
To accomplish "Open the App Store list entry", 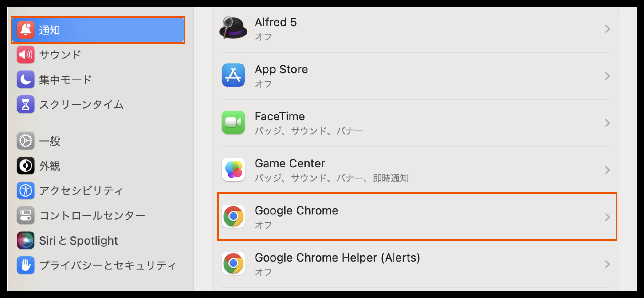I will click(x=281, y=75).
